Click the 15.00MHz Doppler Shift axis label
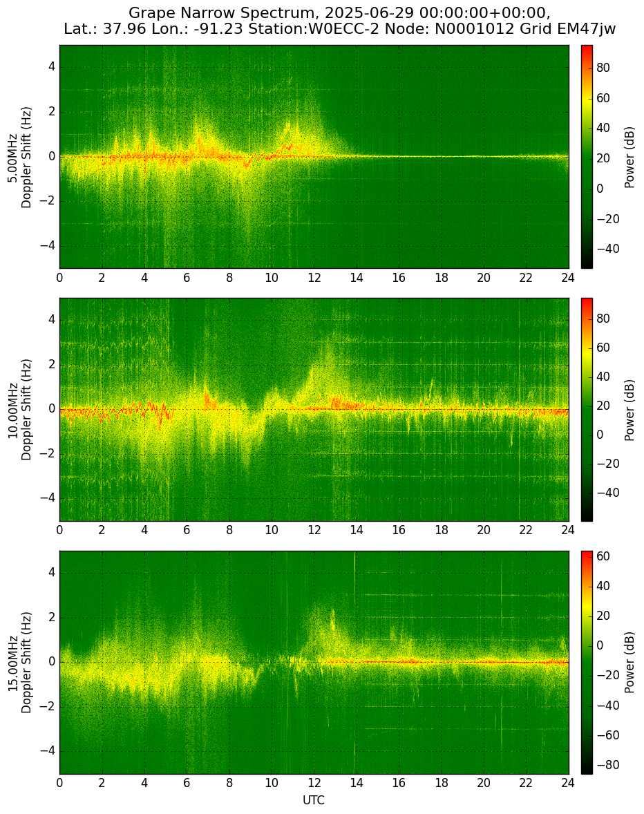Screen dimensions: 644x814 pos(20,663)
